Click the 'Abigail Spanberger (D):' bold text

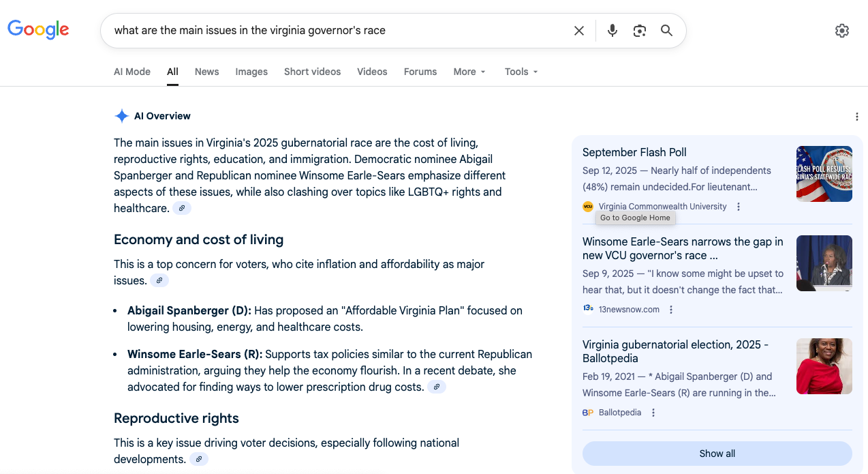(189, 311)
